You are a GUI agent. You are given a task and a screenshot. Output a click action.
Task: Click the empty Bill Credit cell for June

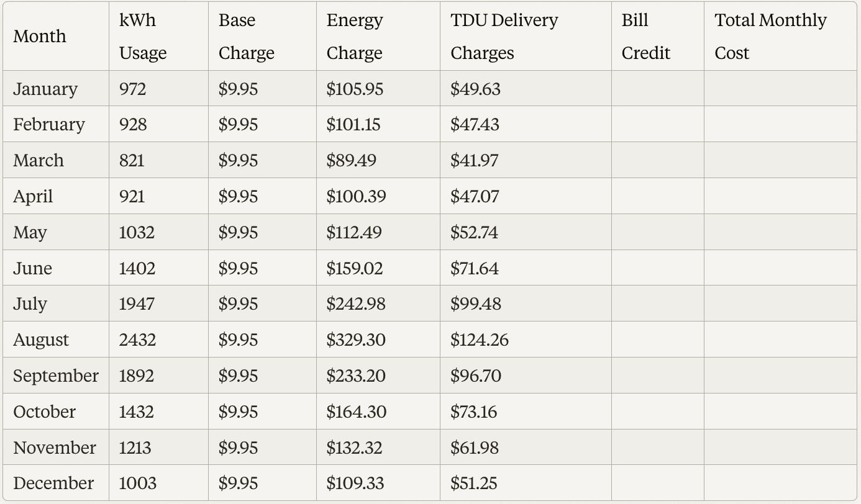657,269
